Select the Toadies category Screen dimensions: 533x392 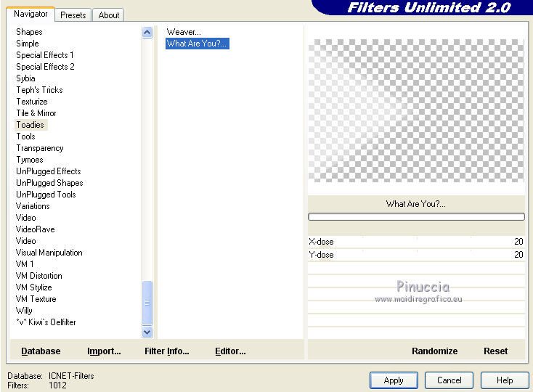click(x=30, y=125)
